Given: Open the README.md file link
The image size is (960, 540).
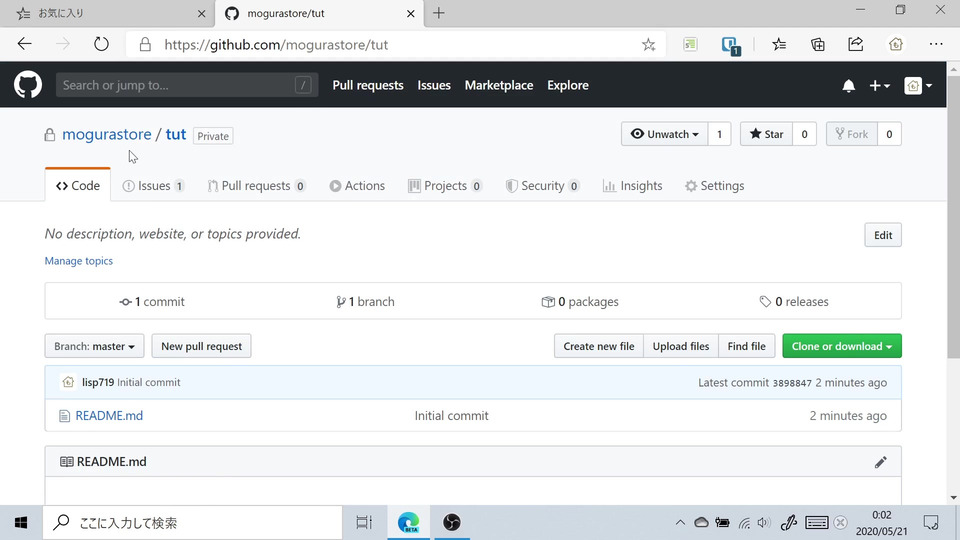Looking at the screenshot, I should click(109, 416).
